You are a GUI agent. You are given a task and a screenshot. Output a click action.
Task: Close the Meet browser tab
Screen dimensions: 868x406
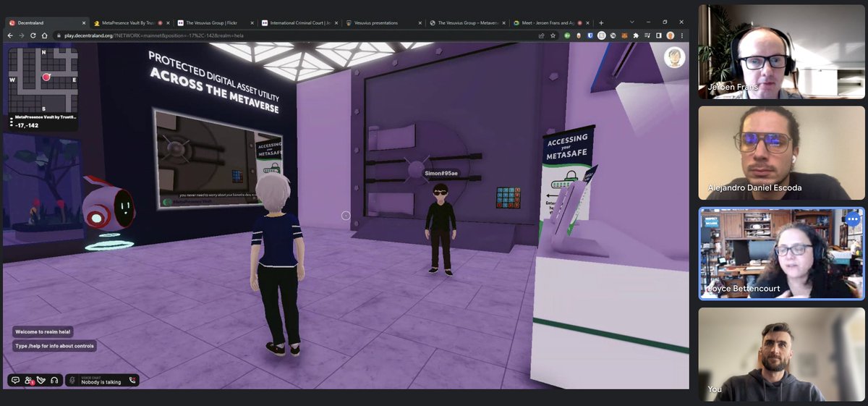(587, 23)
